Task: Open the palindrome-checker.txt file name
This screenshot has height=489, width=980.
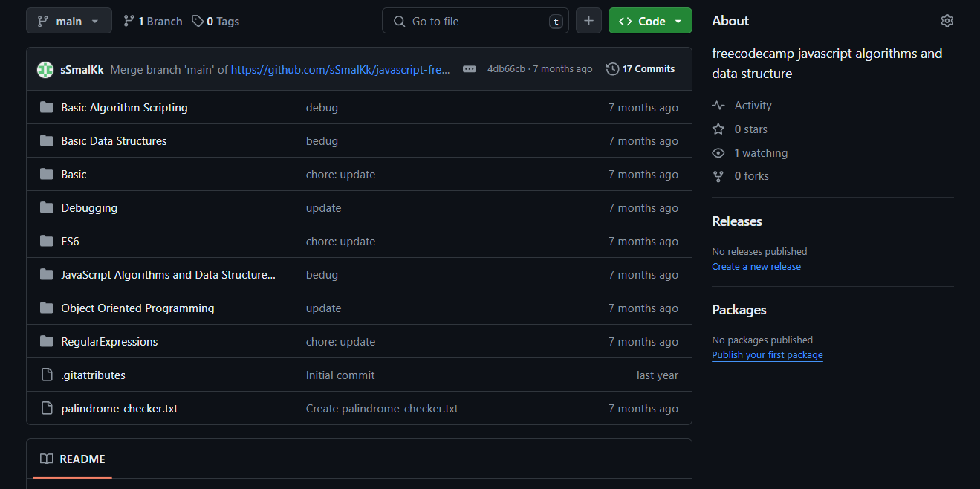Action: pyautogui.click(x=119, y=409)
